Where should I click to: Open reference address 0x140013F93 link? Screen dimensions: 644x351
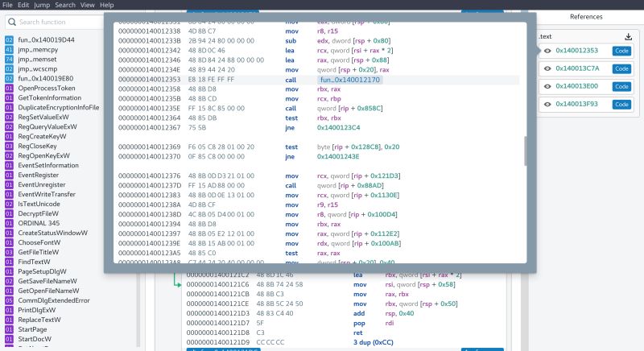click(x=576, y=104)
